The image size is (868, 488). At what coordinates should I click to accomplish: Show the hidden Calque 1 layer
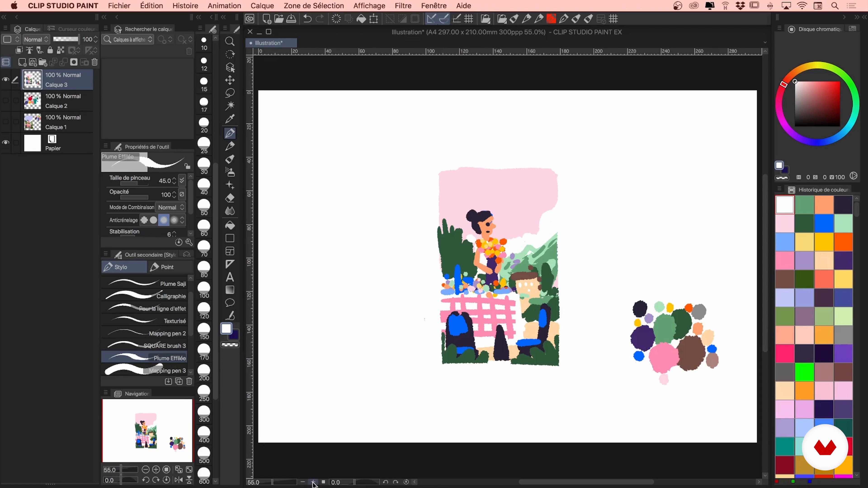point(5,122)
